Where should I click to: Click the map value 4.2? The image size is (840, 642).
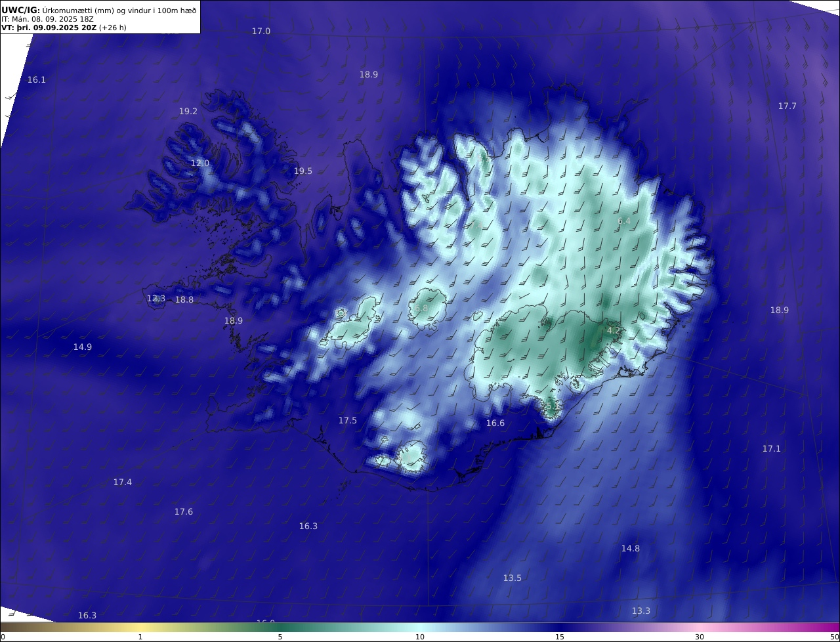tap(614, 331)
